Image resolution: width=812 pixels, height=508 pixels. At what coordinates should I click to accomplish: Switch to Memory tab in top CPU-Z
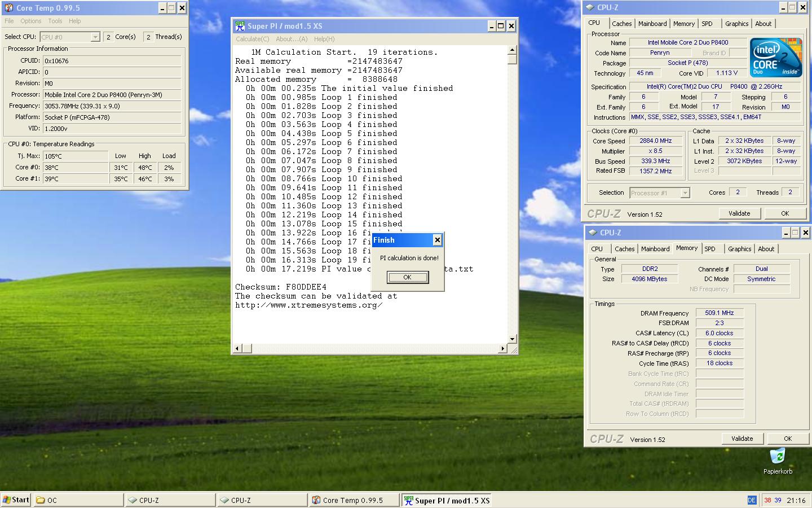pyautogui.click(x=684, y=24)
